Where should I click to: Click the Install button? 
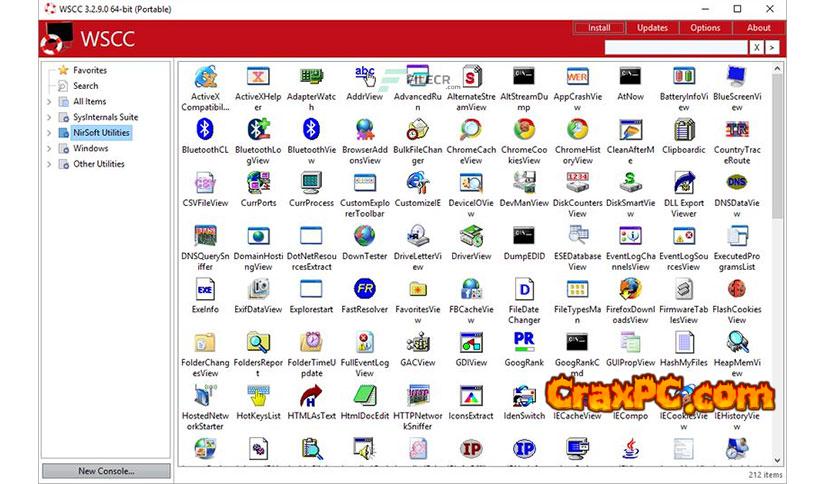pos(599,28)
